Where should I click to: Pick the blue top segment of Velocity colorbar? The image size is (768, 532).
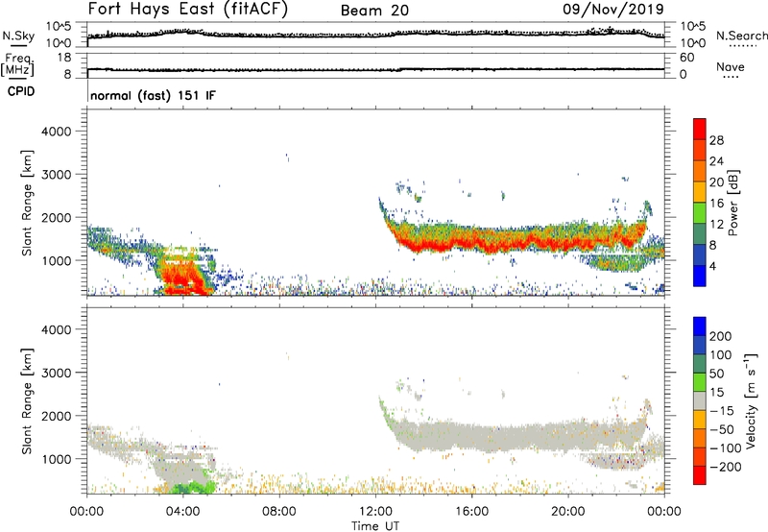click(700, 326)
